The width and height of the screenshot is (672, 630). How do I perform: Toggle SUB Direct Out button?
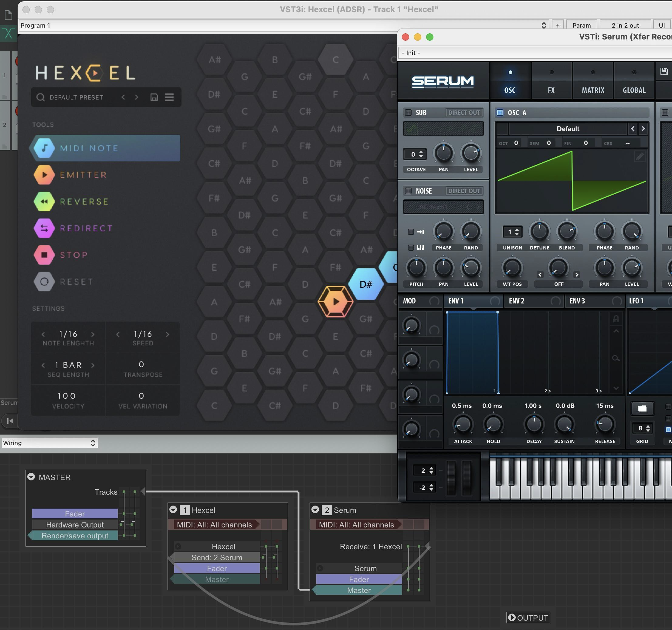464,113
